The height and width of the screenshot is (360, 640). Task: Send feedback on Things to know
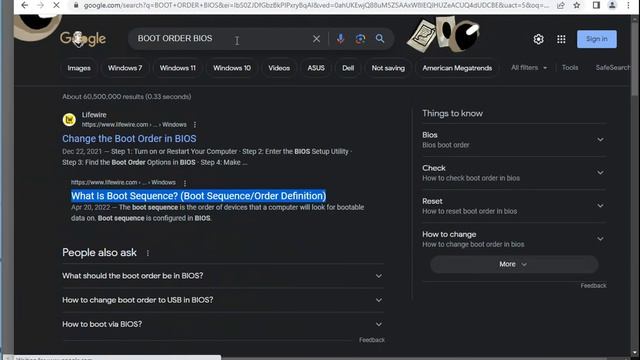[x=593, y=286]
